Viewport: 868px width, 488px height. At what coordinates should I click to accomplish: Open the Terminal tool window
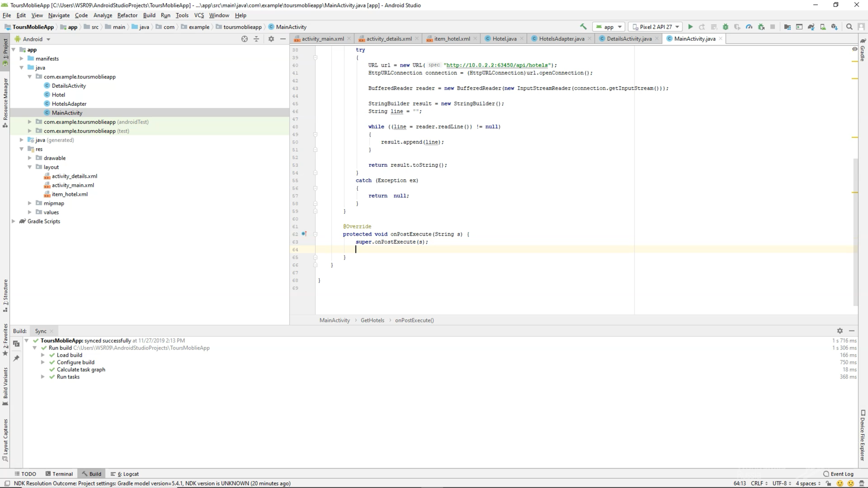(59, 474)
